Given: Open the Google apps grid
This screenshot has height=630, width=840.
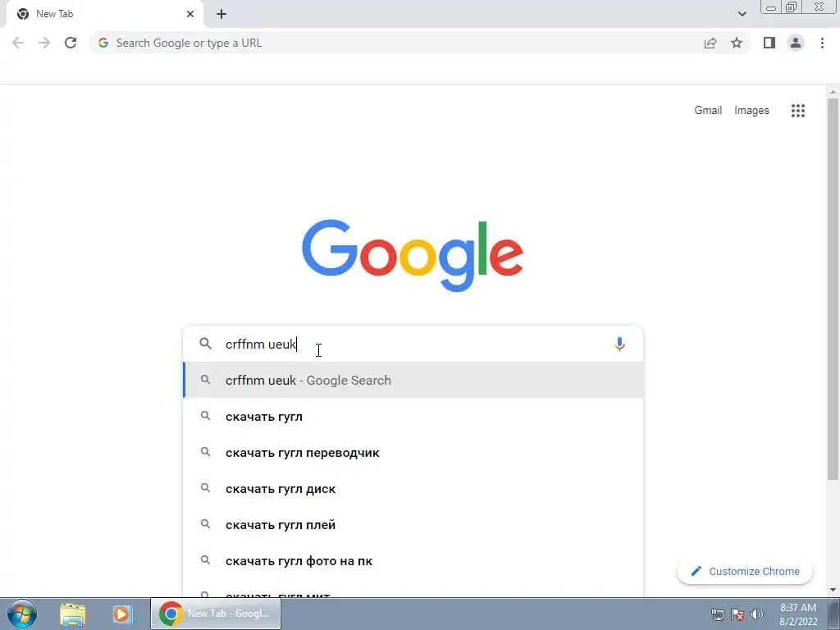Looking at the screenshot, I should [x=797, y=111].
